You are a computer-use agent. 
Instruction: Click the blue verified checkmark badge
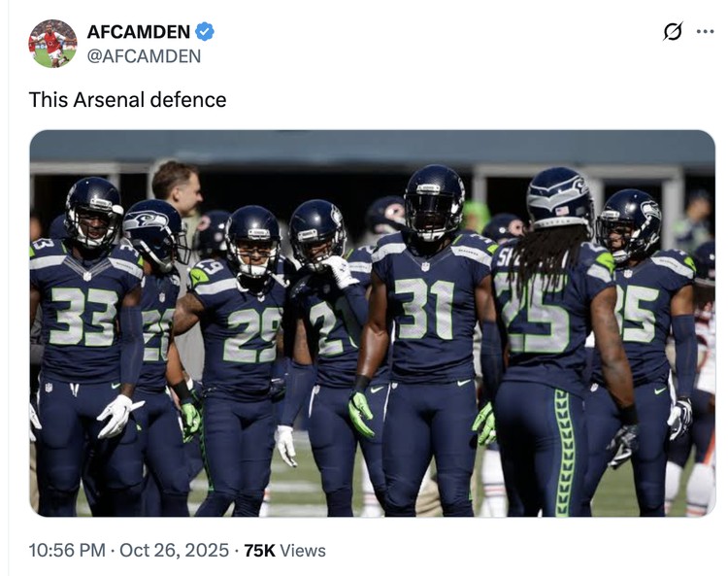[x=205, y=31]
